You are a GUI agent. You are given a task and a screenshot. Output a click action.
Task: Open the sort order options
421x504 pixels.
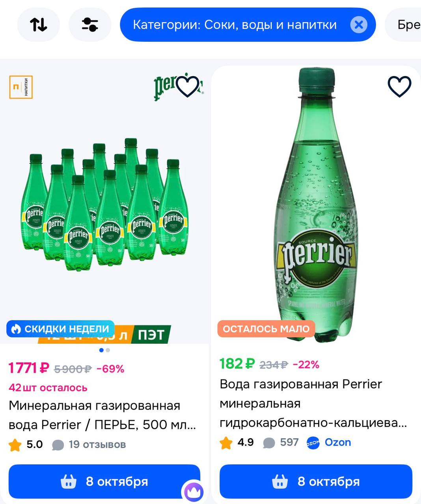pos(38,25)
